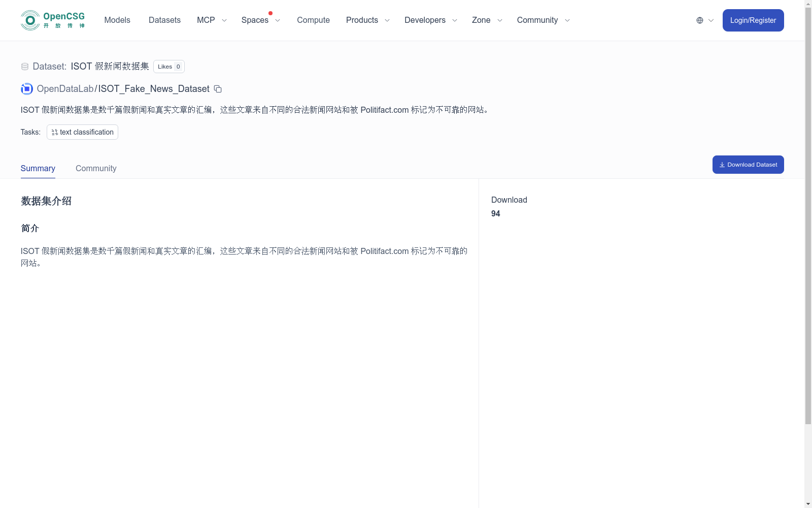Open the Community dropdown

point(543,20)
